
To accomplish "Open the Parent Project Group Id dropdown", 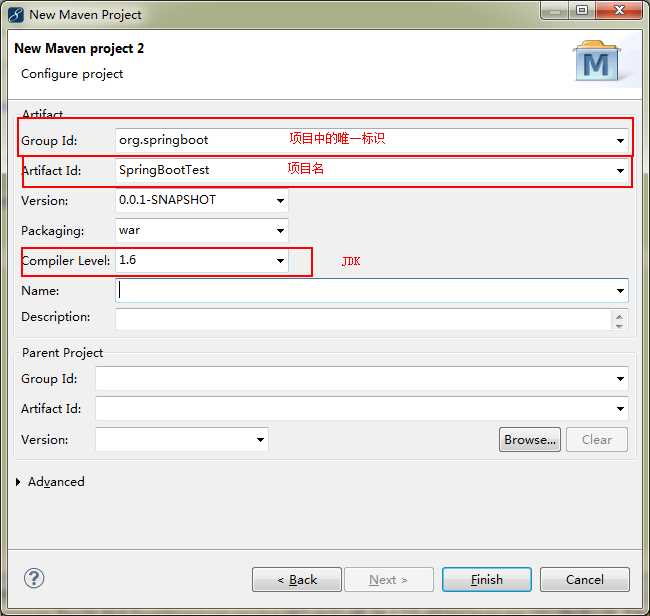I will 620,378.
